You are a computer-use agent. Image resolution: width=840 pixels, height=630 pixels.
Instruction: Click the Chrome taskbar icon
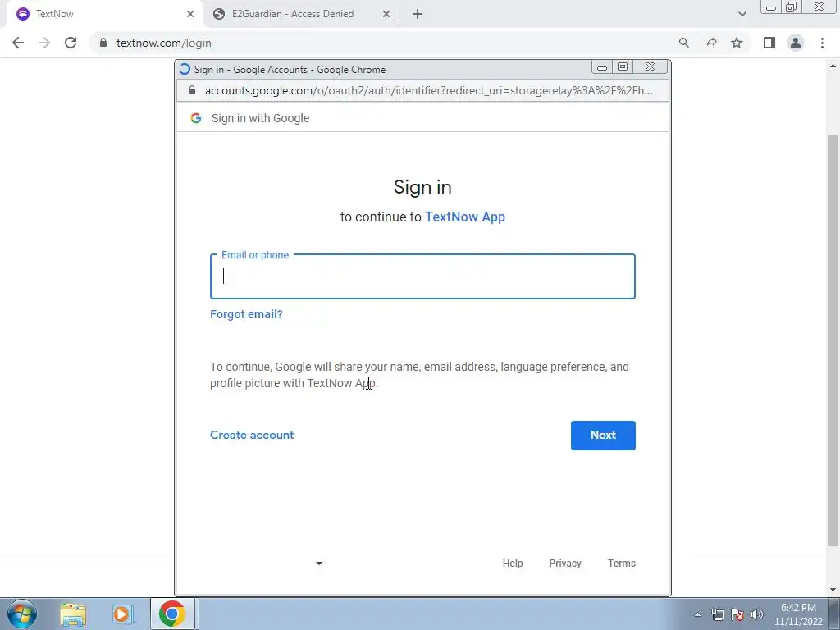click(172, 614)
